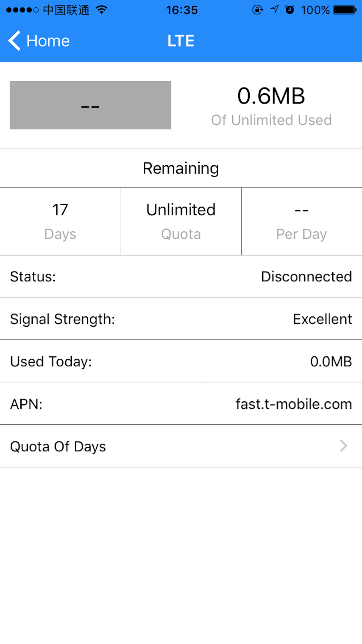Click the Quota Of Days chevron arrow
Image resolution: width=362 pixels, height=644 pixels.
[x=344, y=446]
